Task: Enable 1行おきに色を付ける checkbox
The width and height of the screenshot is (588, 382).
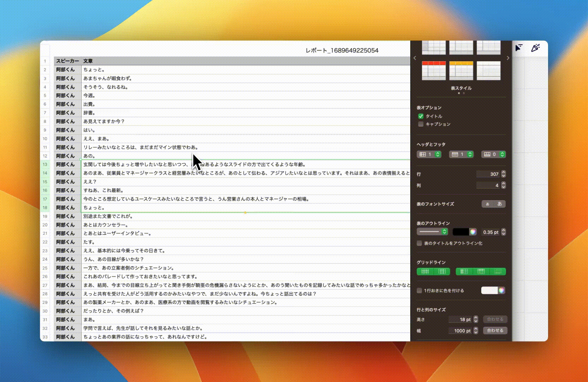Action: 419,291
